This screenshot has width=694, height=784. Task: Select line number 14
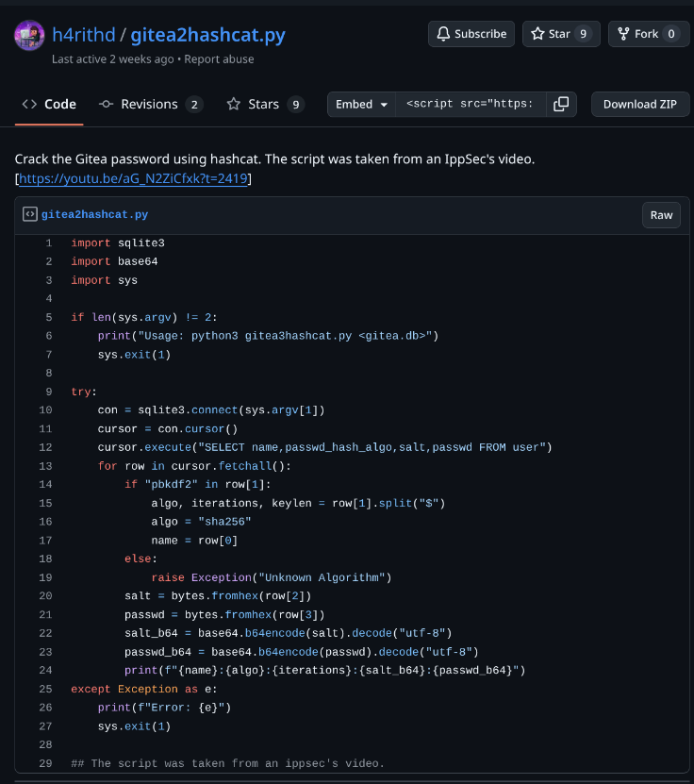pos(45,485)
